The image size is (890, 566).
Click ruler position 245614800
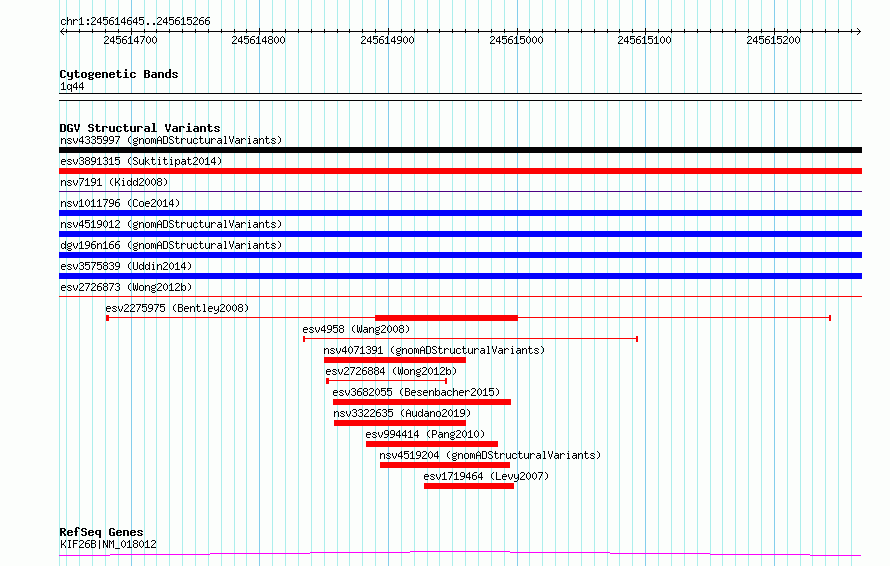click(258, 40)
